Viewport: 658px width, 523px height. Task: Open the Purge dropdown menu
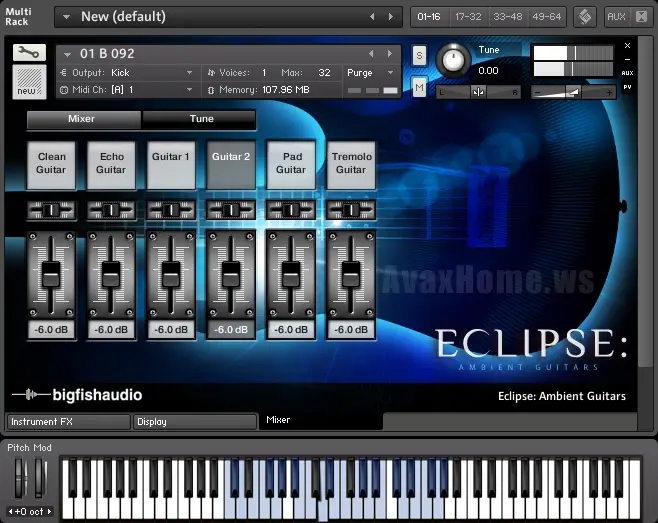point(370,73)
